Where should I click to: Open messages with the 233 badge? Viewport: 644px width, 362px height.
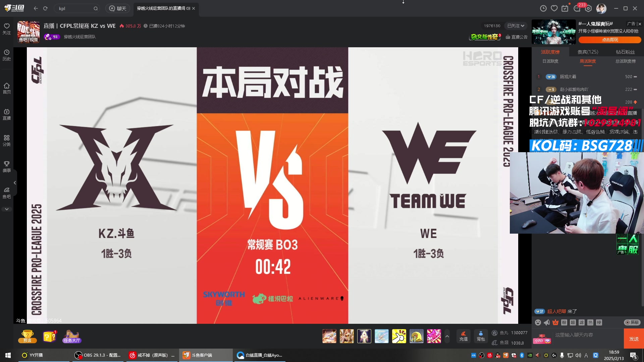click(578, 8)
